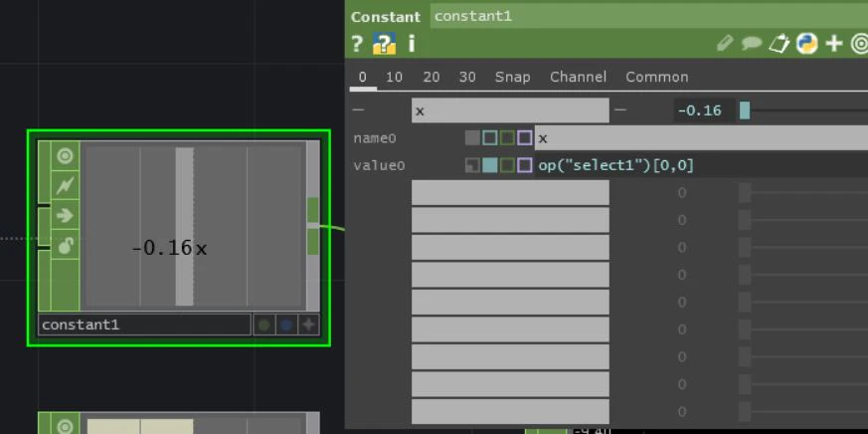Click the name0 text field containing x
The height and width of the screenshot is (434, 868).
coord(701,138)
